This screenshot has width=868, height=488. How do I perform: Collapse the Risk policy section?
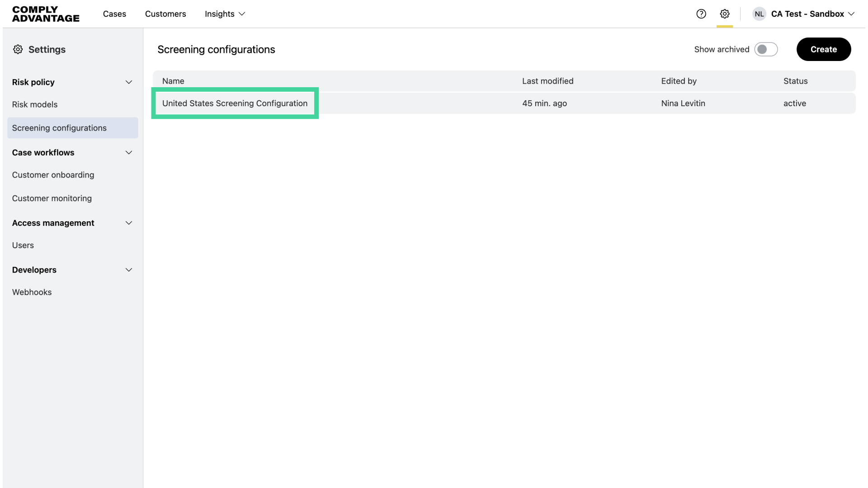[129, 82]
